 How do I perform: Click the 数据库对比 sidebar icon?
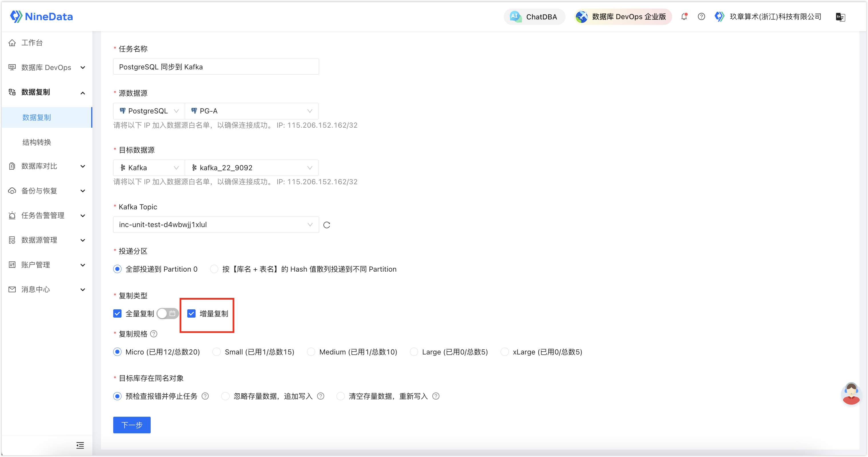pos(12,166)
